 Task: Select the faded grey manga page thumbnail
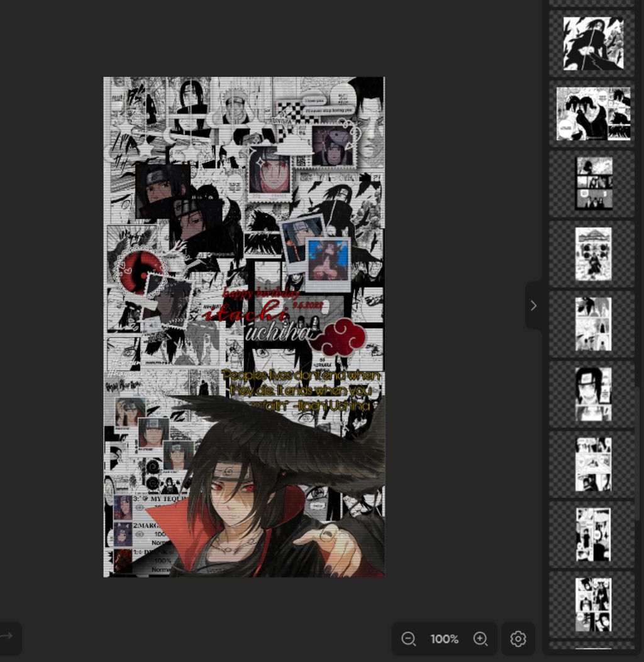592,324
